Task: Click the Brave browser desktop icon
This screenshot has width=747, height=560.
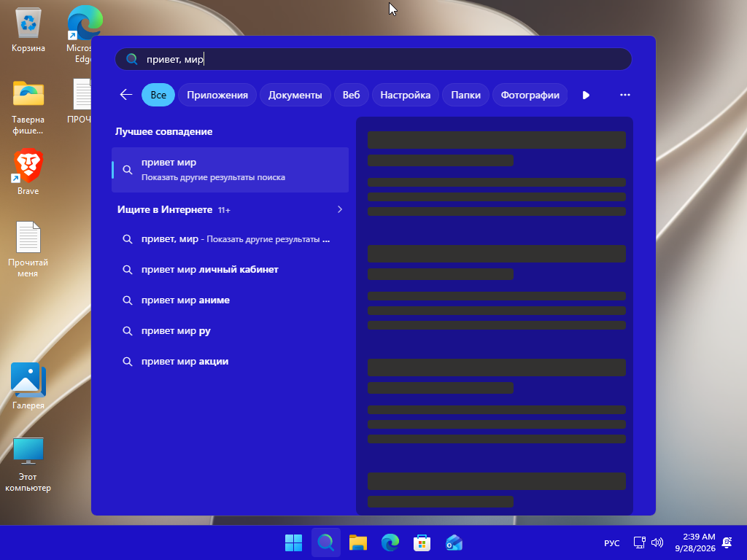Action: [28, 172]
